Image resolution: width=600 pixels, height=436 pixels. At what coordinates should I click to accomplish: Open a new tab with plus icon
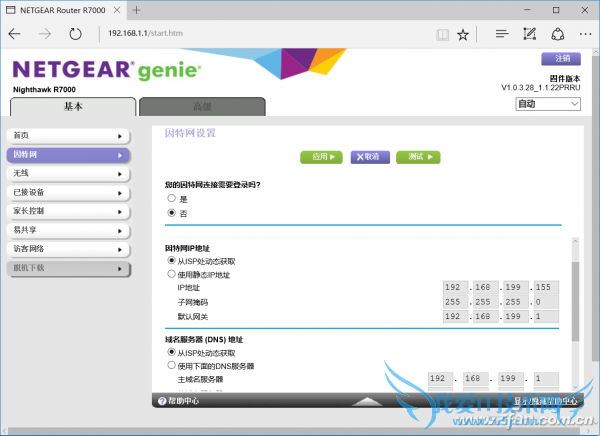137,10
